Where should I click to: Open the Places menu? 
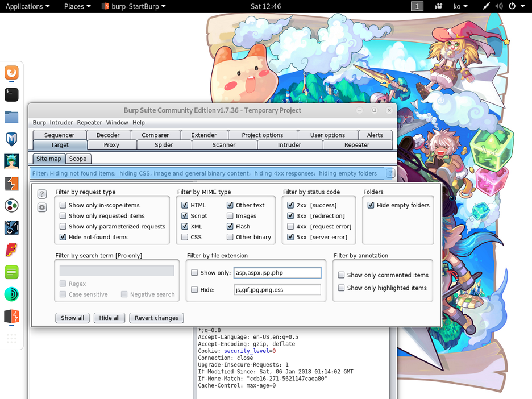coord(77,6)
